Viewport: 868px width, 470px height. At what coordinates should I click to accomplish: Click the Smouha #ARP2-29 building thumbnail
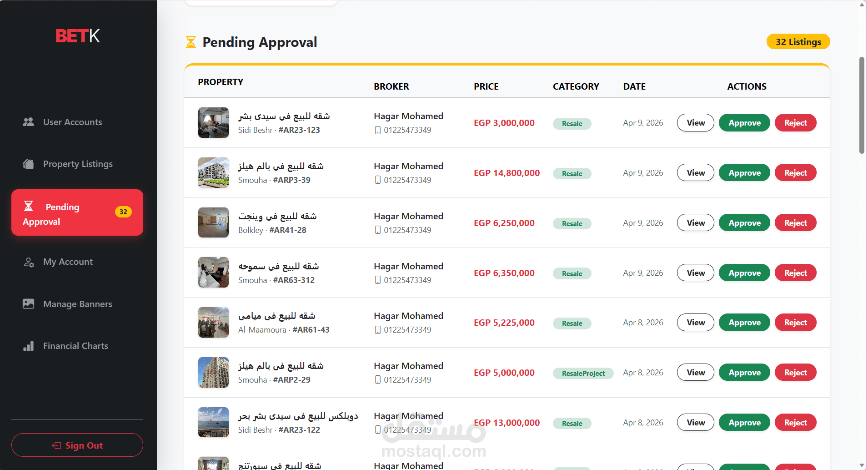coord(213,372)
